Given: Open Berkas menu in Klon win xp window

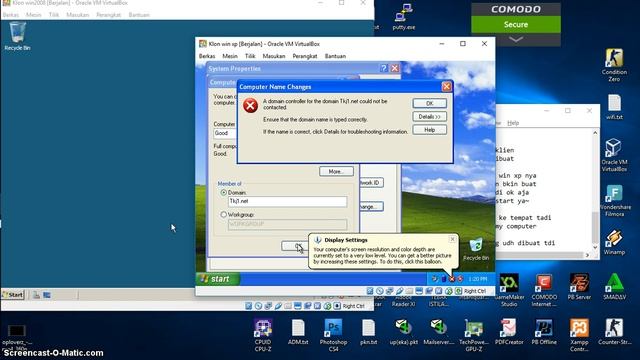Looking at the screenshot, I should point(207,56).
